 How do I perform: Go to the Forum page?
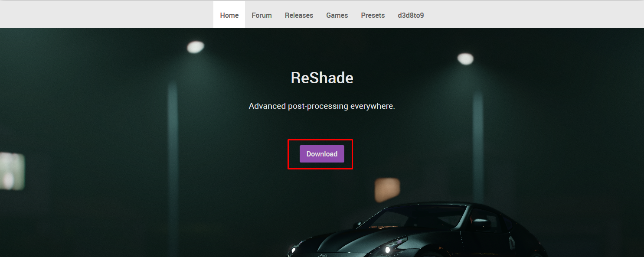pyautogui.click(x=262, y=15)
